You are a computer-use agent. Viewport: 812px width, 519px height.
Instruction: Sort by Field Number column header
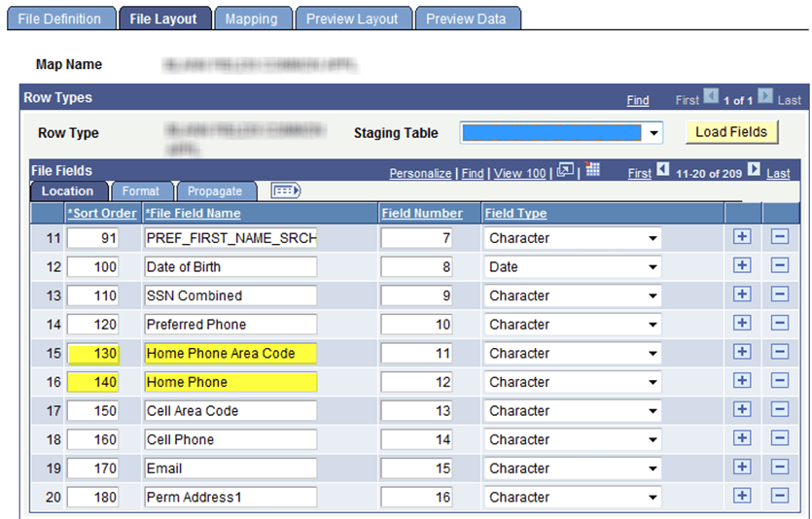click(422, 213)
